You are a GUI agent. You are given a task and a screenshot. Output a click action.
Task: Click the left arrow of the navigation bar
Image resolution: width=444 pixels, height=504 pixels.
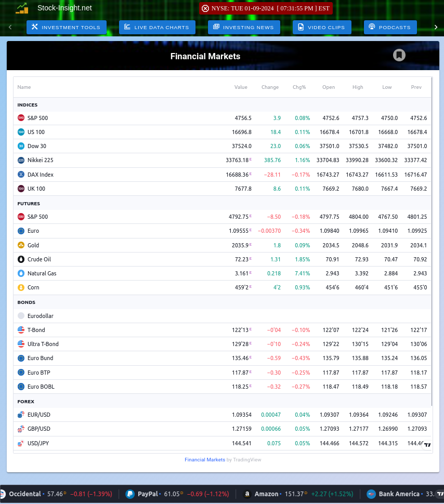click(x=10, y=28)
